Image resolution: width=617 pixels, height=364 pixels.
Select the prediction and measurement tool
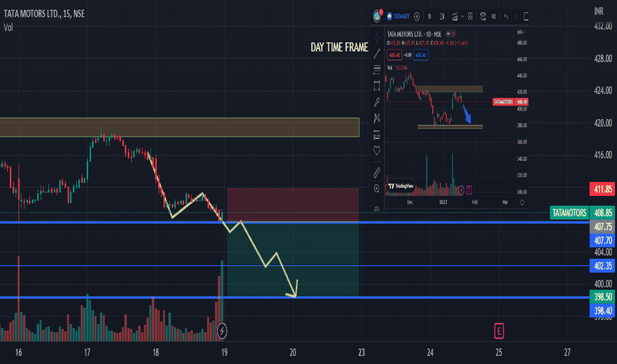tap(377, 134)
